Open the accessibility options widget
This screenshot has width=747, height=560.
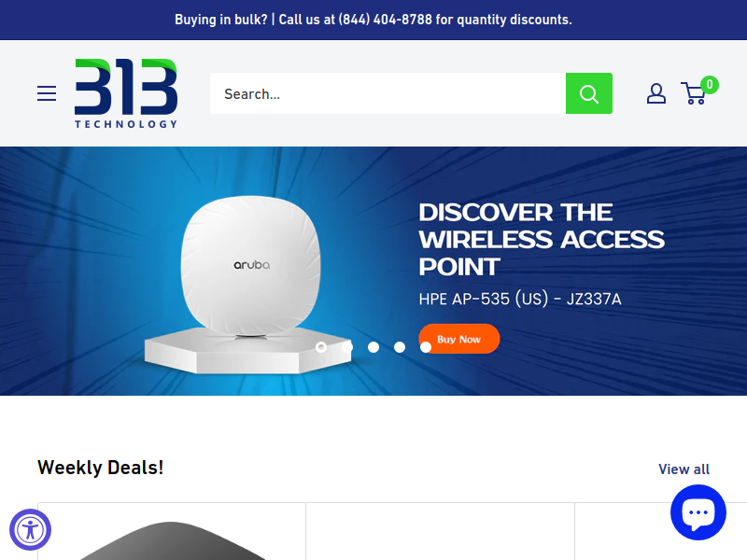31,529
